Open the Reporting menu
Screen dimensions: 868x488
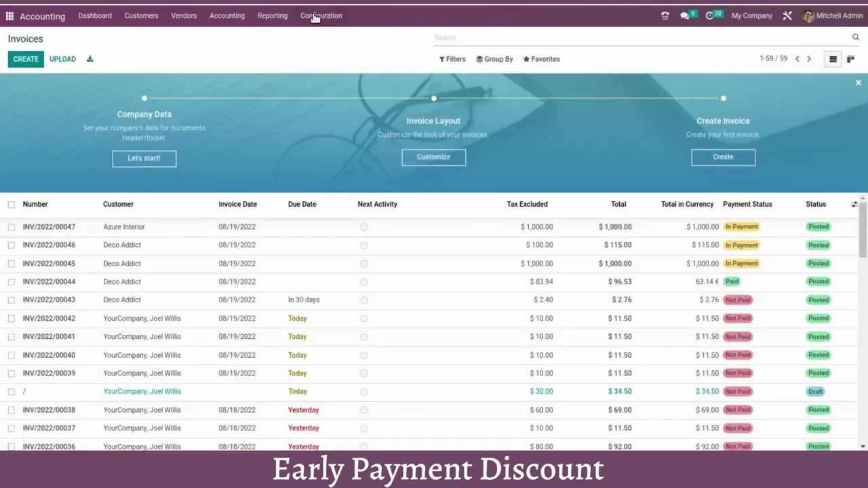pyautogui.click(x=273, y=16)
